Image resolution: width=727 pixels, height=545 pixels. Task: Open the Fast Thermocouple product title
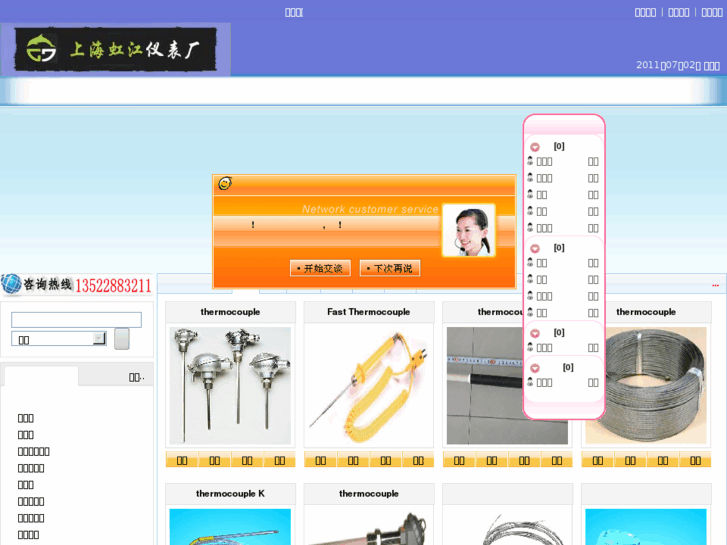pyautogui.click(x=369, y=312)
